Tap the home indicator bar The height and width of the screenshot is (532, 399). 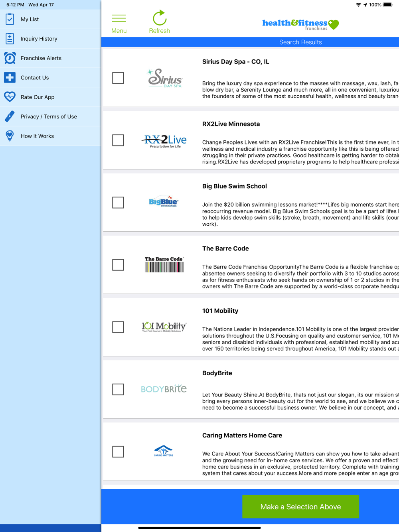[199, 528]
